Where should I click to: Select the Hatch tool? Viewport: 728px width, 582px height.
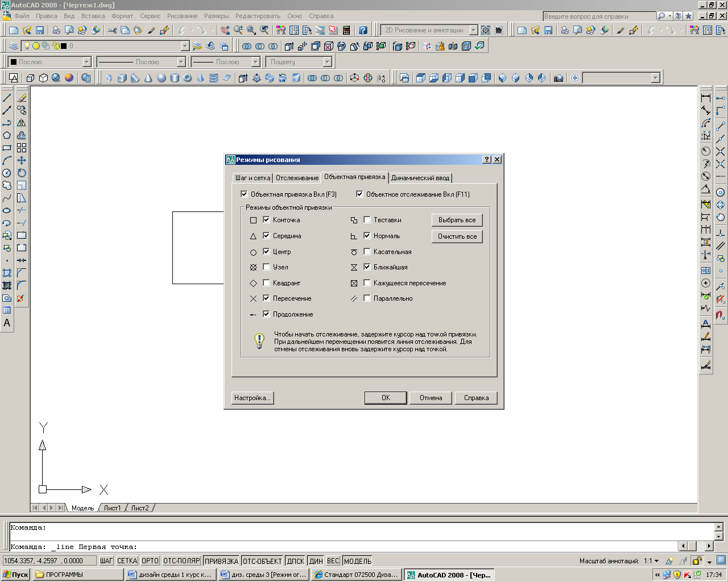tap(7, 273)
